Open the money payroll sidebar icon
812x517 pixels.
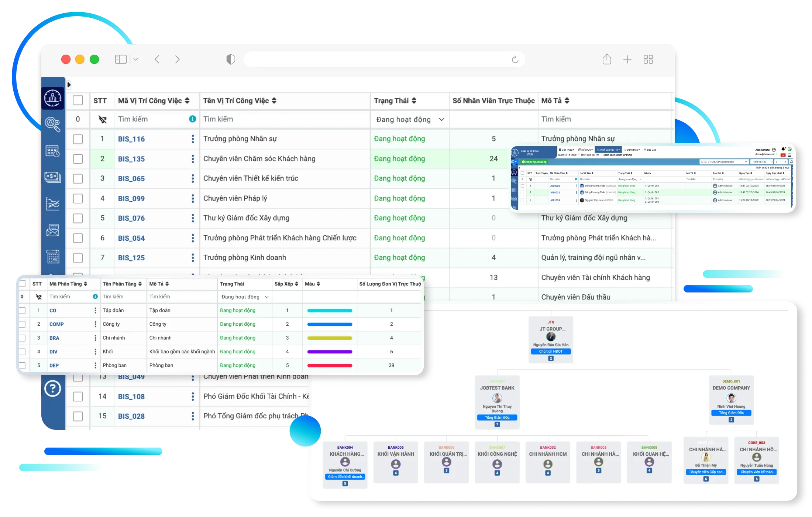pos(52,177)
